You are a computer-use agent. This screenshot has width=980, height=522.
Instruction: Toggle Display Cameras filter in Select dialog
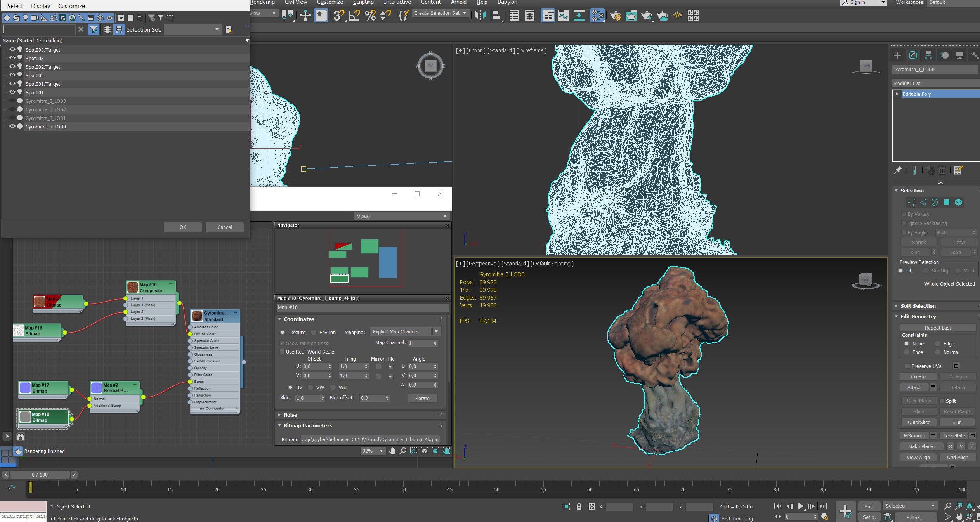(x=35, y=18)
